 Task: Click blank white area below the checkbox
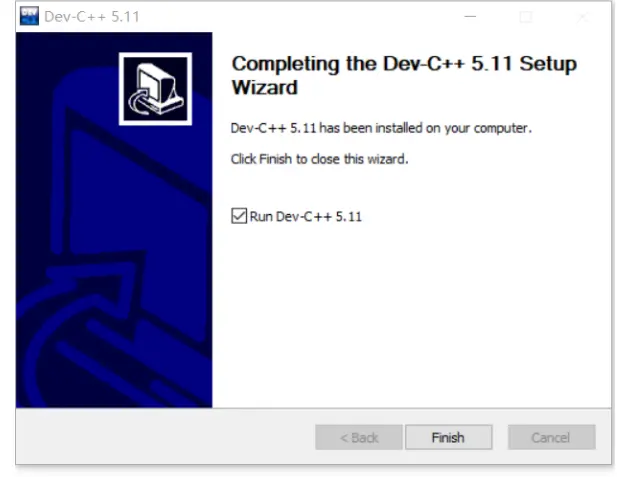(x=409, y=315)
